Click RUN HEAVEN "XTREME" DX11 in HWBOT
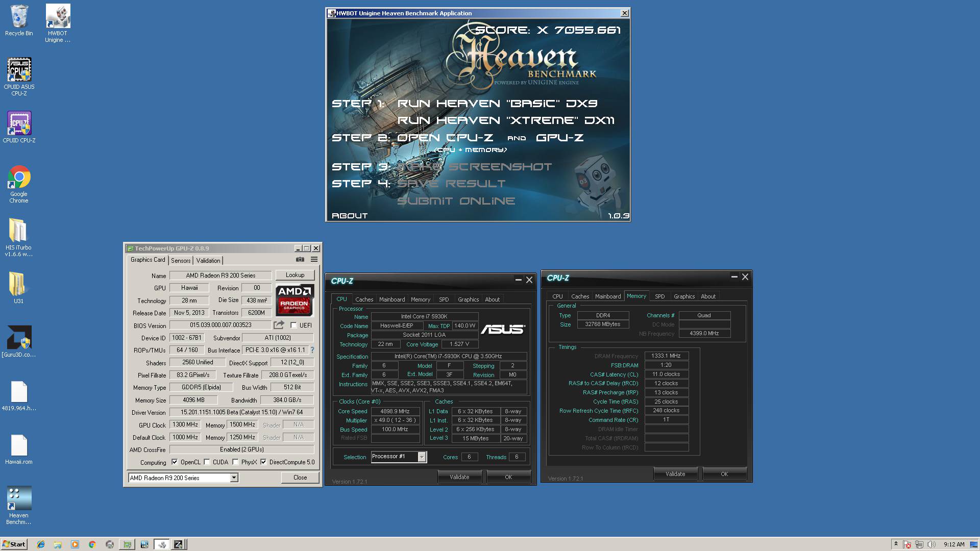Image resolution: width=980 pixels, height=551 pixels. [x=506, y=120]
